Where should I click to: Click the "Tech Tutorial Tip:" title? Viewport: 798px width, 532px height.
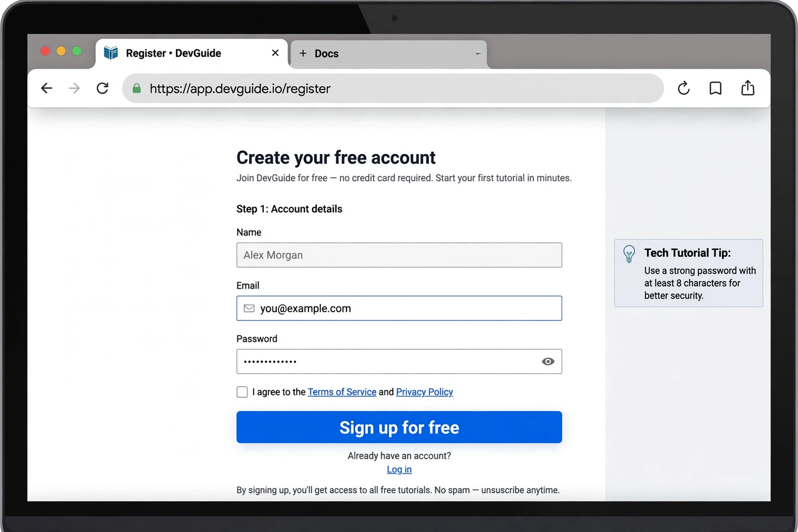point(687,253)
